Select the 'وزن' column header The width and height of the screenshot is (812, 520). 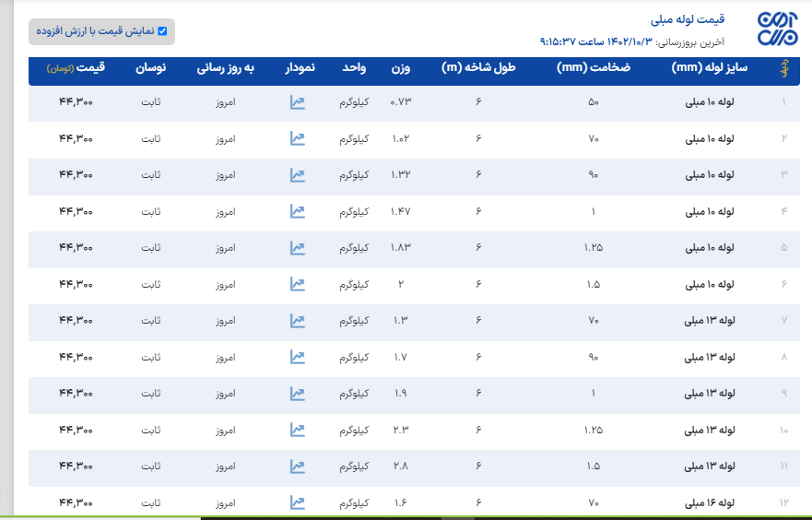(x=401, y=68)
